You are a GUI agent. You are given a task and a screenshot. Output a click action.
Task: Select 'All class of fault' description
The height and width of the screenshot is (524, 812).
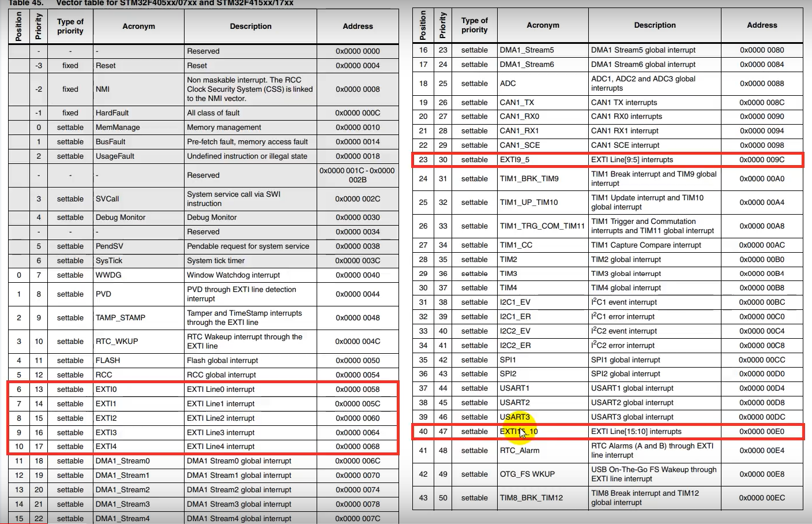click(x=213, y=113)
